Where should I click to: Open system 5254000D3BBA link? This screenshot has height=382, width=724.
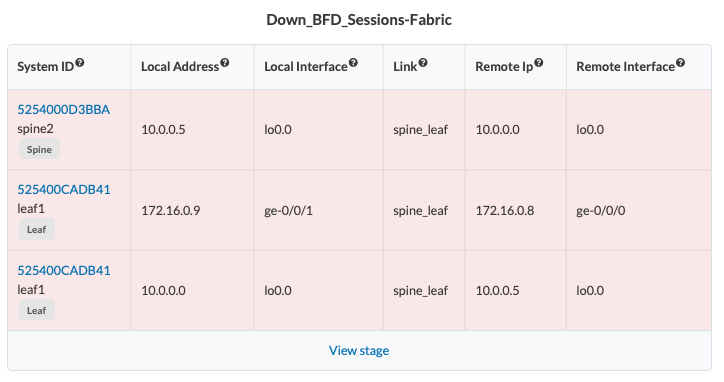64,109
